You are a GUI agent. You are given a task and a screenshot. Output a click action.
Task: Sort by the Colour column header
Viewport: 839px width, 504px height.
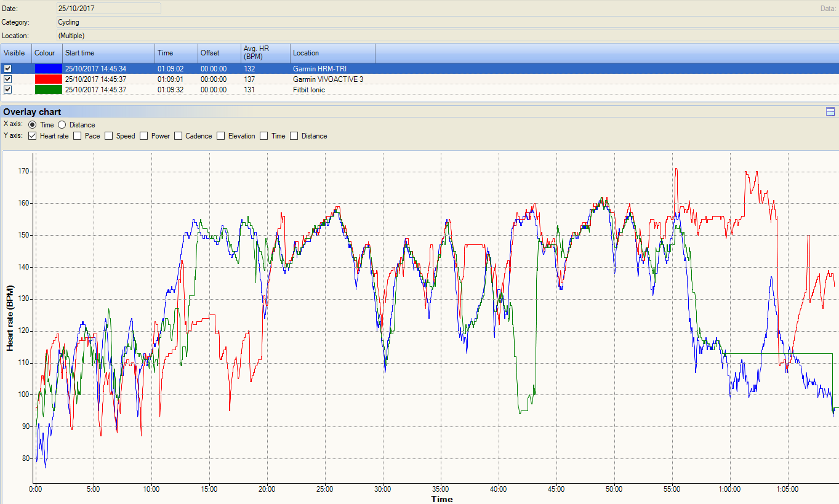[47, 53]
